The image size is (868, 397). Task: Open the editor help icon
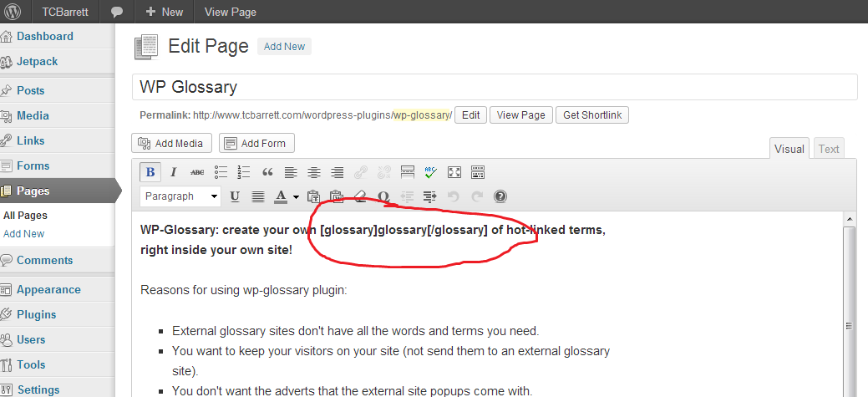(x=500, y=197)
